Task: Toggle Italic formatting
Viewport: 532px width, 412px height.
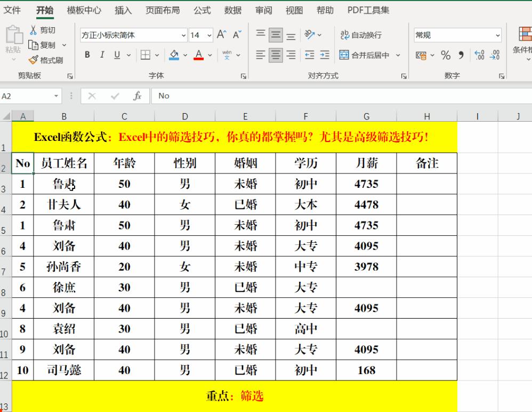Action: tap(101, 55)
